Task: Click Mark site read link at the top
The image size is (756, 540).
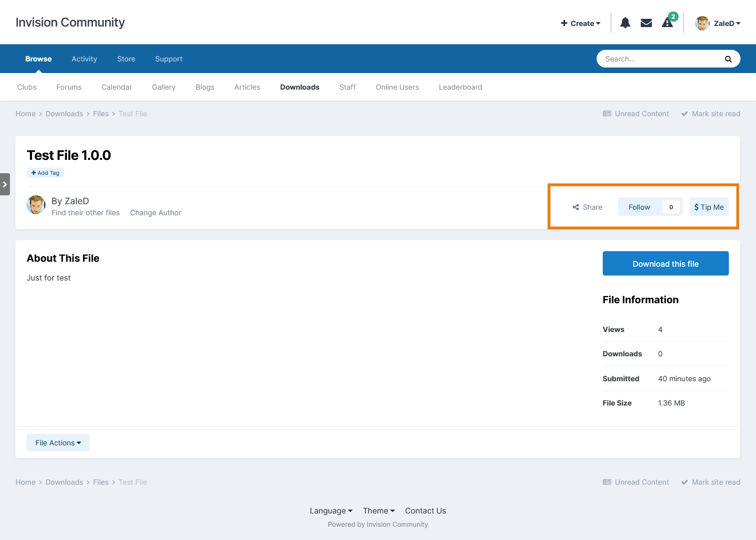Action: pyautogui.click(x=711, y=113)
